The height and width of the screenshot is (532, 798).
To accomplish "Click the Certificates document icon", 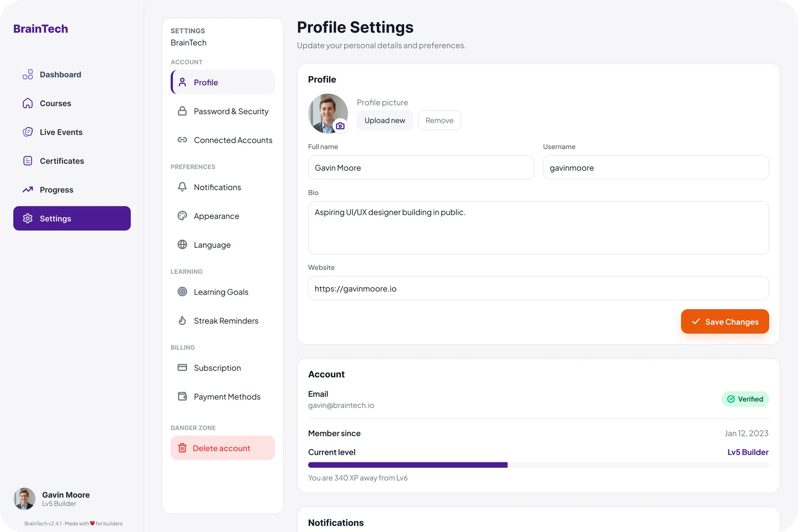I will pos(27,161).
